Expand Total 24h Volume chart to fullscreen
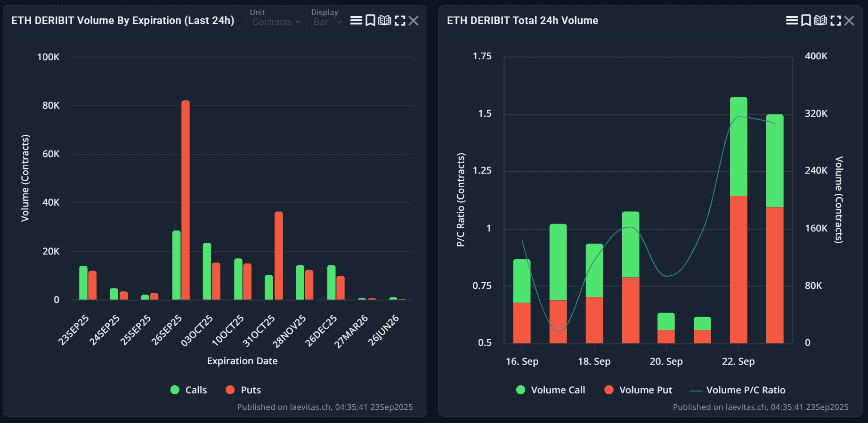The width and height of the screenshot is (868, 423). [836, 20]
